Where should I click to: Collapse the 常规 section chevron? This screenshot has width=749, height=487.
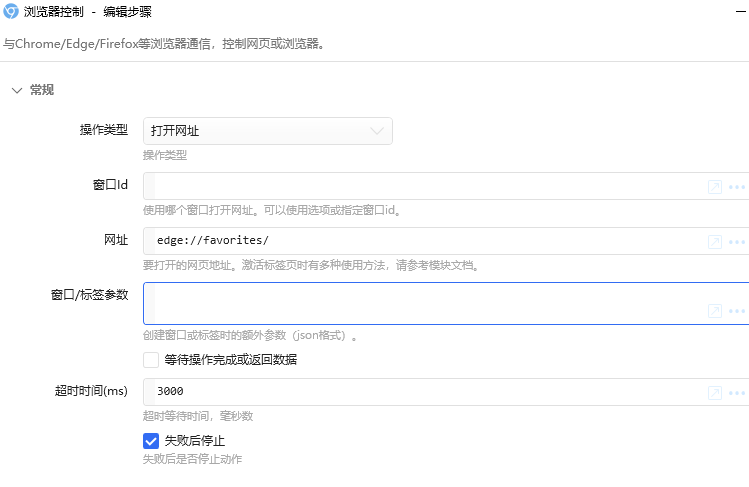pyautogui.click(x=17, y=90)
